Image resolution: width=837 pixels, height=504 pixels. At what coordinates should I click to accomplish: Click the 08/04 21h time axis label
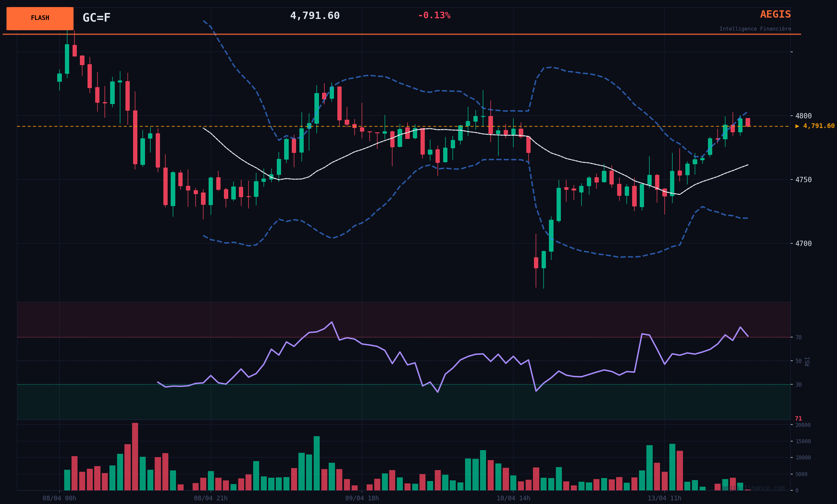coord(211,498)
